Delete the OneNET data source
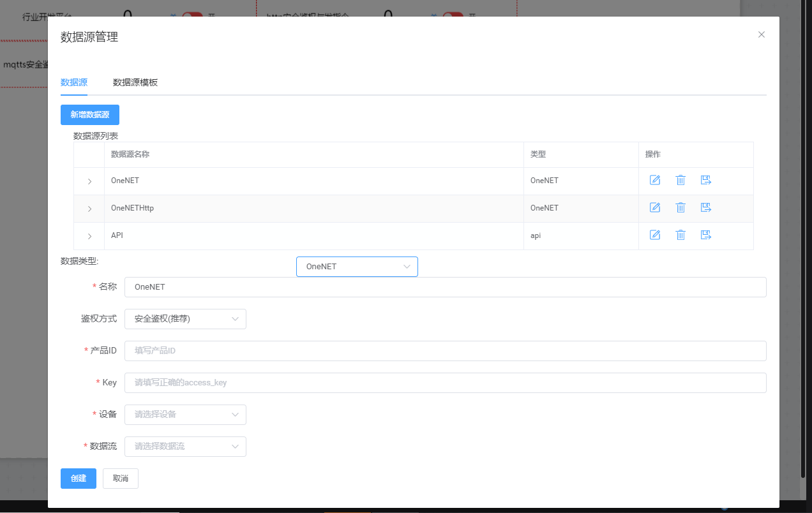812x513 pixels. (x=680, y=180)
